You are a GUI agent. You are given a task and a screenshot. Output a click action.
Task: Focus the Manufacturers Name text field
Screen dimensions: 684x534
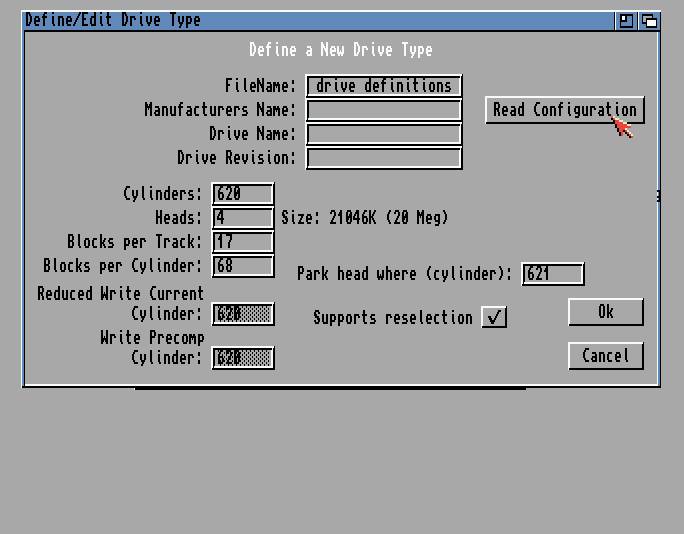pyautogui.click(x=384, y=110)
